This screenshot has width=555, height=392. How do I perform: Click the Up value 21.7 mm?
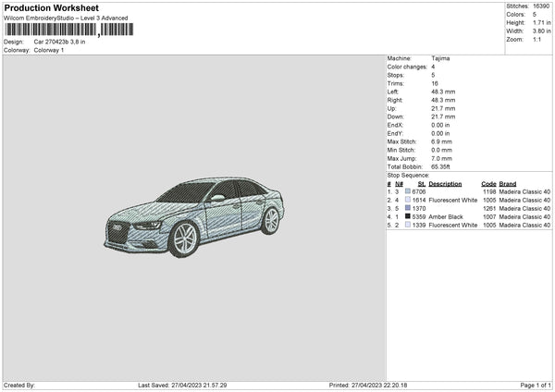[x=443, y=108]
